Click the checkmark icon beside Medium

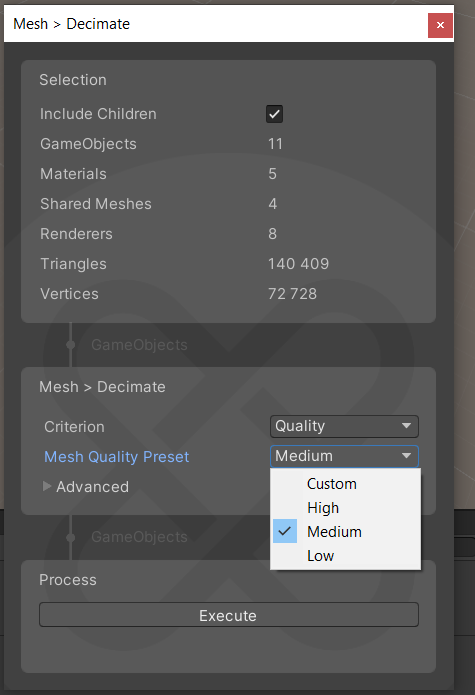point(284,531)
